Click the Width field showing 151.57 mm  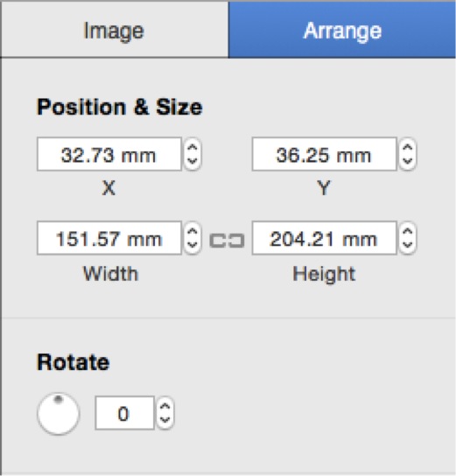tap(109, 238)
